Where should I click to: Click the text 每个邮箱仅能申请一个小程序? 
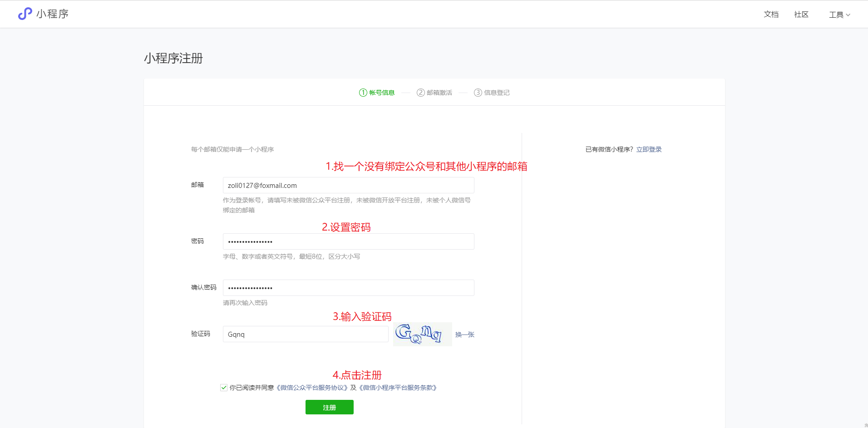coord(232,149)
